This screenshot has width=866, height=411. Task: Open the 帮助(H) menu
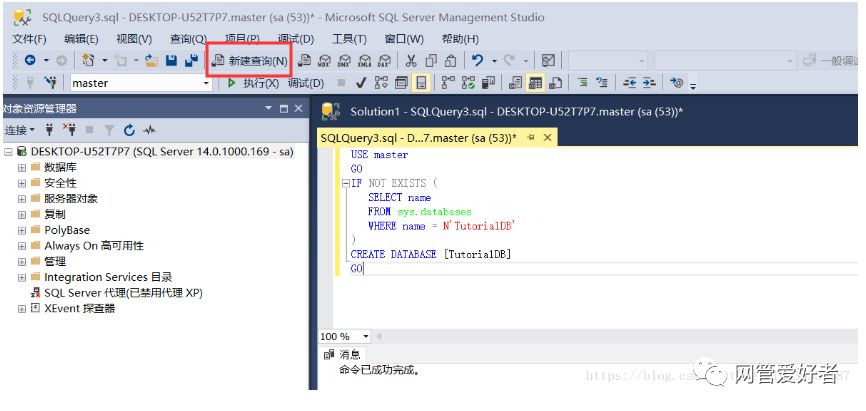click(460, 39)
